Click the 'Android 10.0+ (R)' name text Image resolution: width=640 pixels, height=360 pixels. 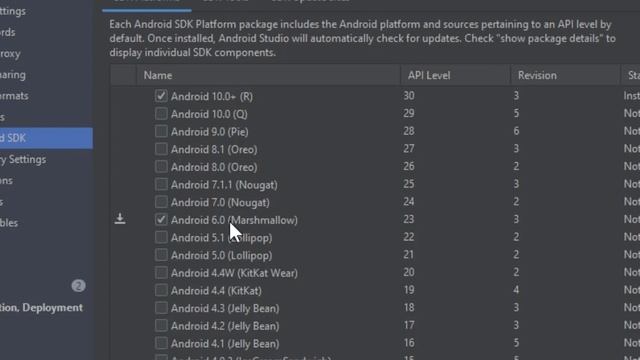point(212,96)
